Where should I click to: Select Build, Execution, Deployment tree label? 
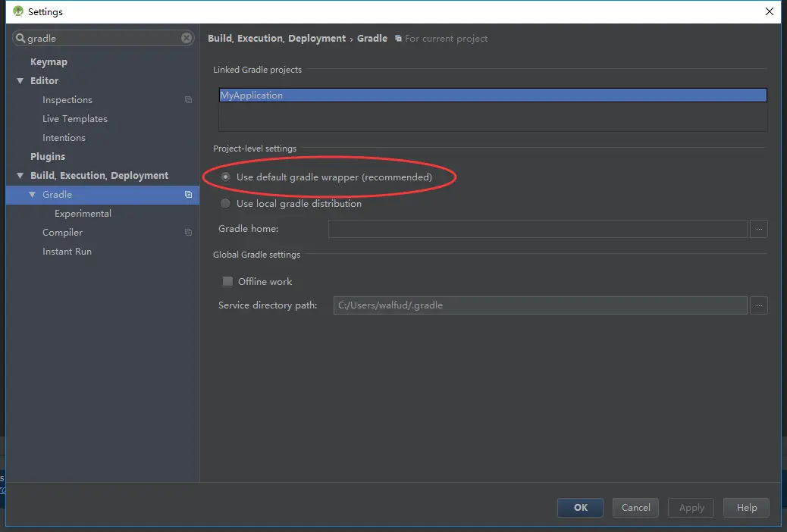pyautogui.click(x=99, y=176)
